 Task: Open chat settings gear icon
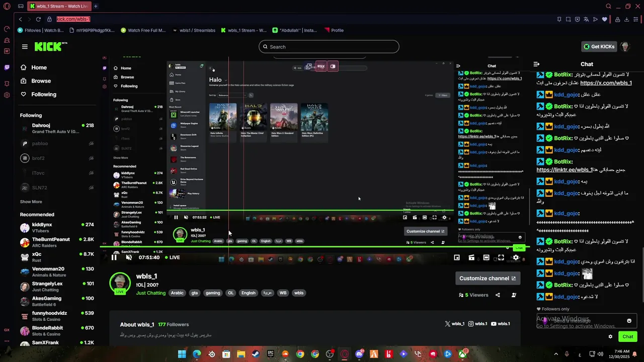[610, 336]
